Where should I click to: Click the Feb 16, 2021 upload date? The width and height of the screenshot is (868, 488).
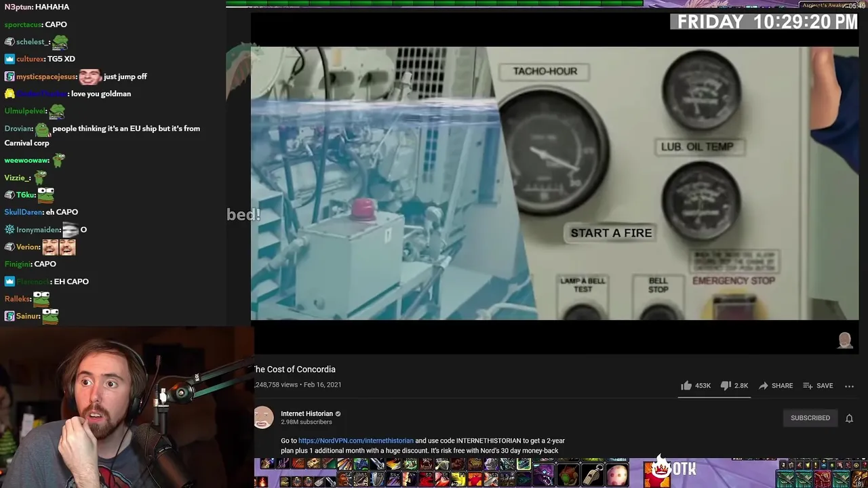coord(323,385)
